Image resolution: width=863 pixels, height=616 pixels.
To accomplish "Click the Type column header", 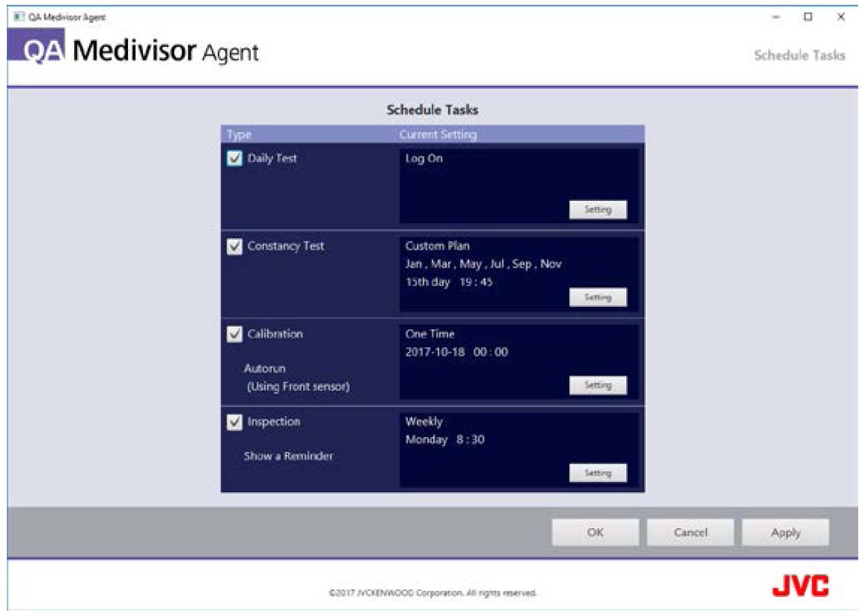I will (239, 135).
